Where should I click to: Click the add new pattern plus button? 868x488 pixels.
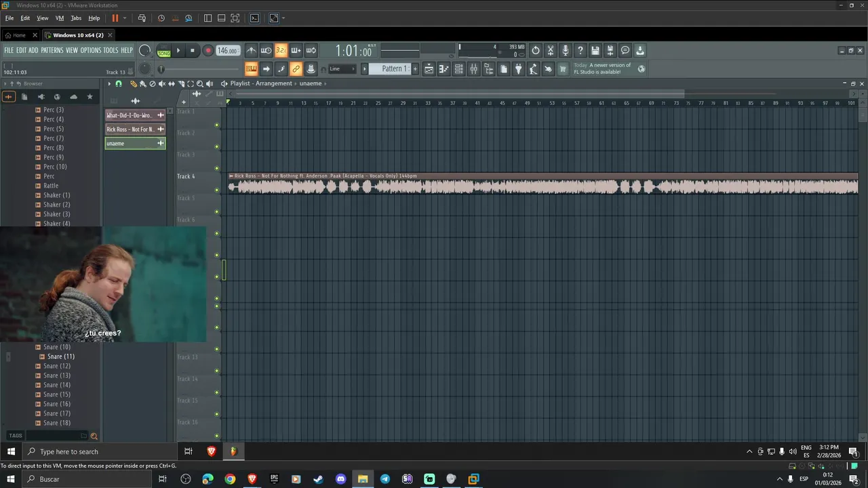(414, 68)
